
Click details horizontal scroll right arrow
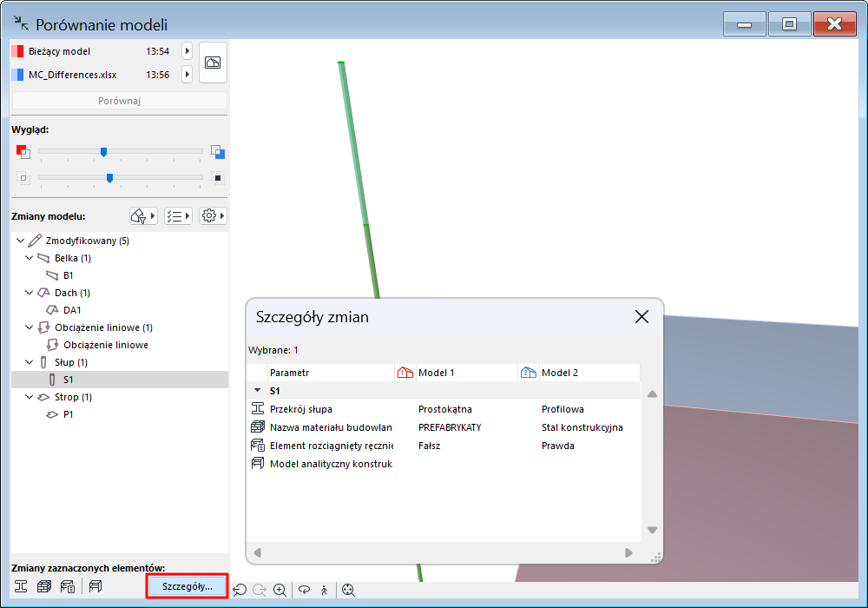(x=628, y=552)
